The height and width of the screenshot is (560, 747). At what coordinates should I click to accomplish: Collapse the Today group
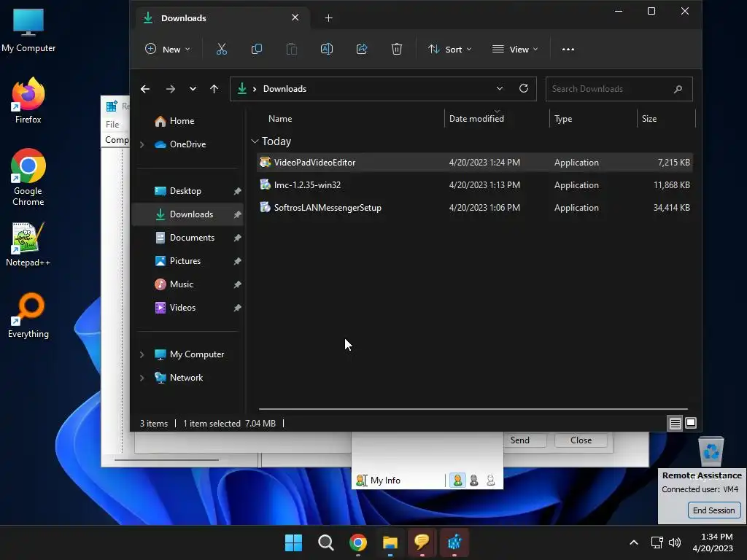point(255,141)
